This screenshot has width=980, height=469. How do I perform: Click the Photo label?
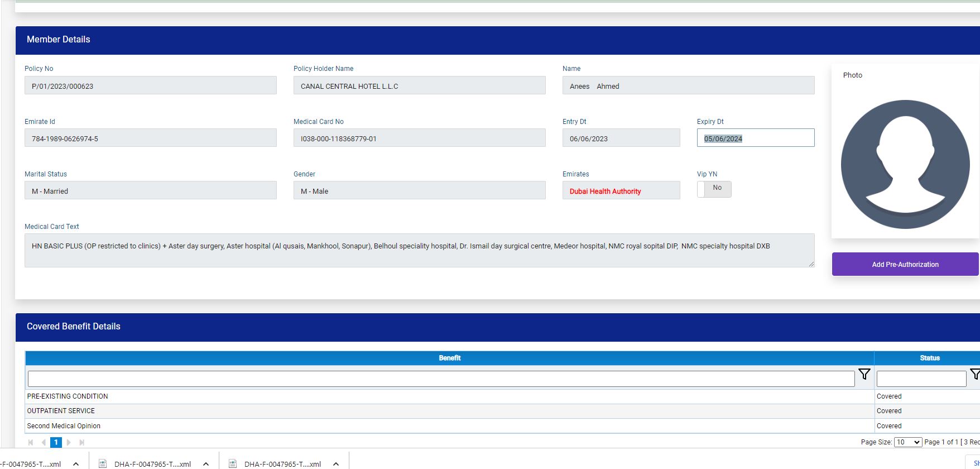[x=853, y=75]
